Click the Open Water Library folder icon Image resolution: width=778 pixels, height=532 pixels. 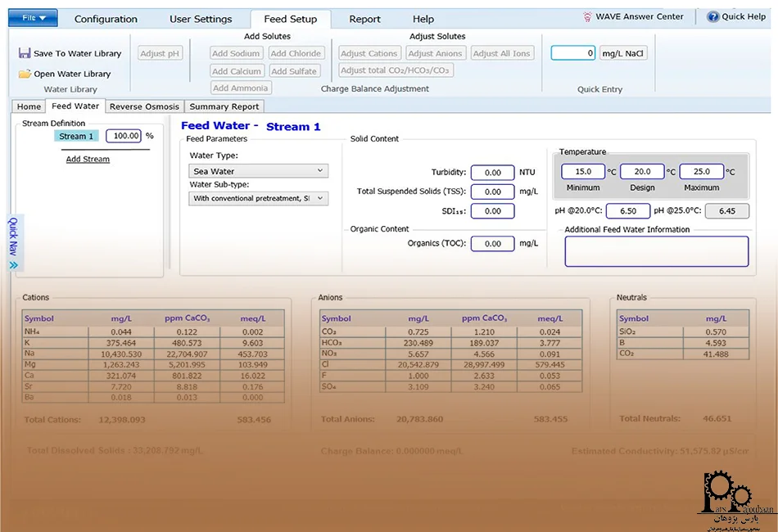click(25, 74)
